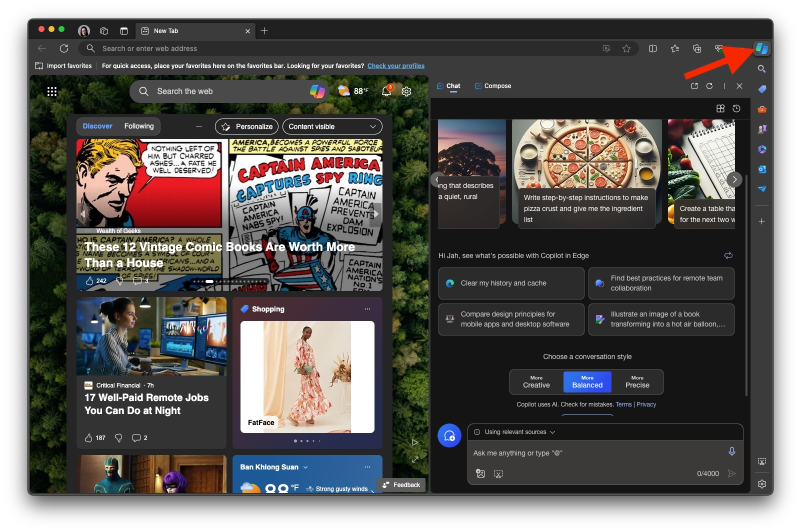
Task: Click the notifications bell icon
Action: coord(386,91)
